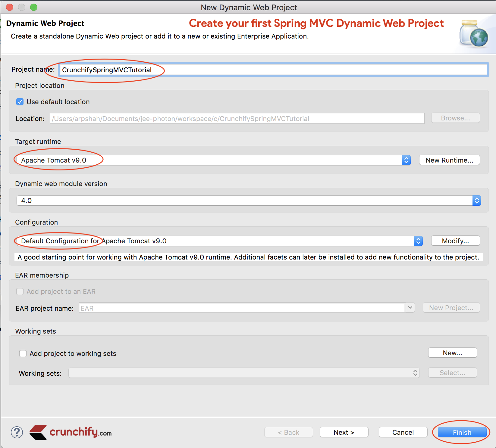Enable Add project to working sets
Image resolution: width=496 pixels, height=448 pixels.
[x=23, y=353]
